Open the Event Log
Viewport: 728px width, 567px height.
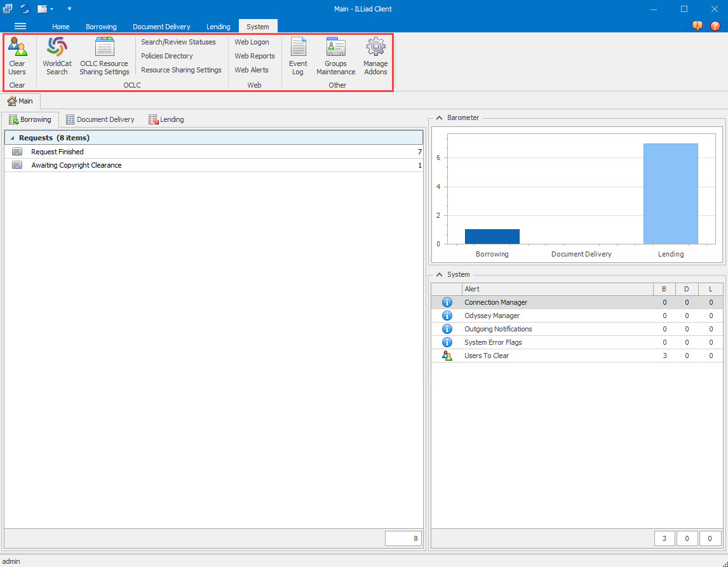(x=298, y=56)
